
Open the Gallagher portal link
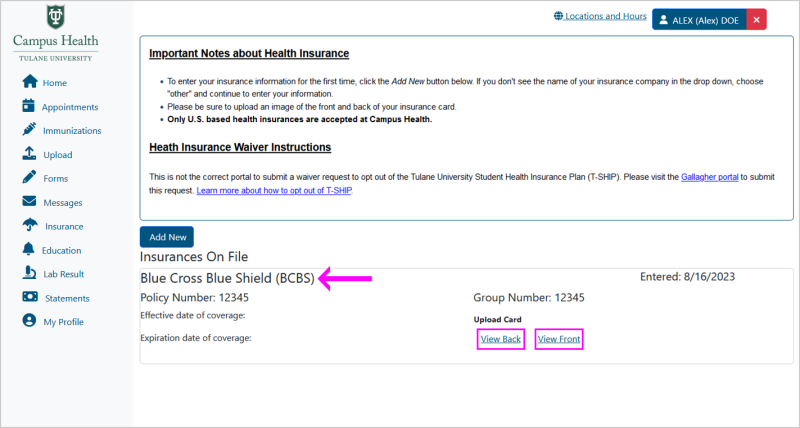[x=710, y=177]
